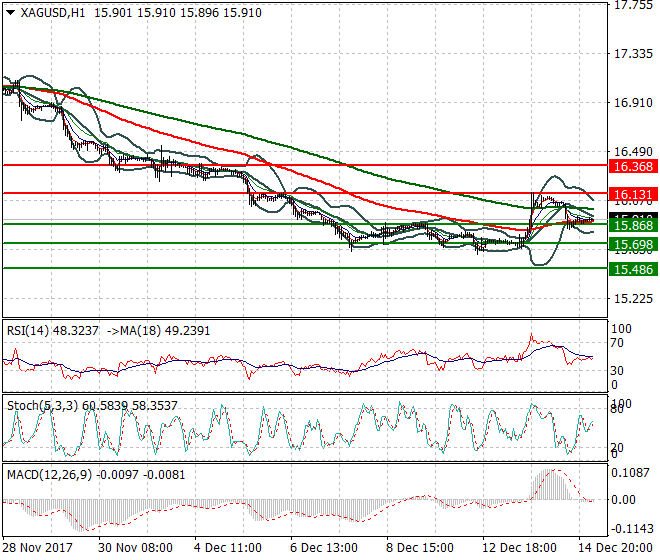
Task: Select the 6 Dec 13:00 time axis label
Action: (x=324, y=548)
